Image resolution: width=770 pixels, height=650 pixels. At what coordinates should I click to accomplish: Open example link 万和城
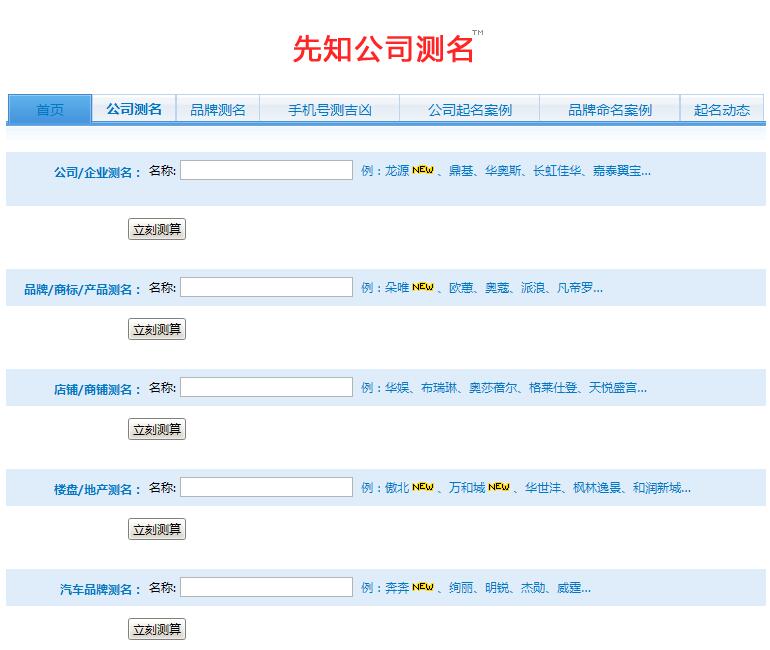467,488
